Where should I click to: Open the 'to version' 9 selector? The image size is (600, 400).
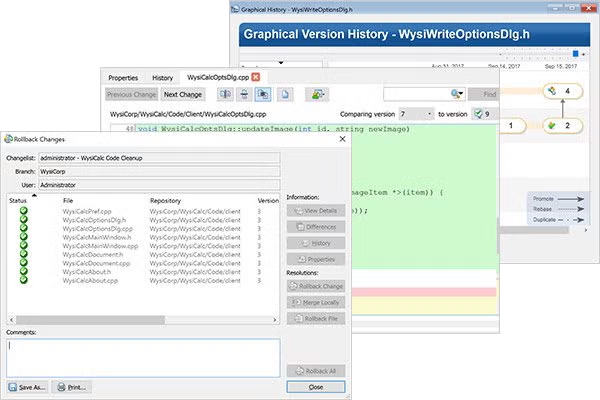tap(482, 115)
